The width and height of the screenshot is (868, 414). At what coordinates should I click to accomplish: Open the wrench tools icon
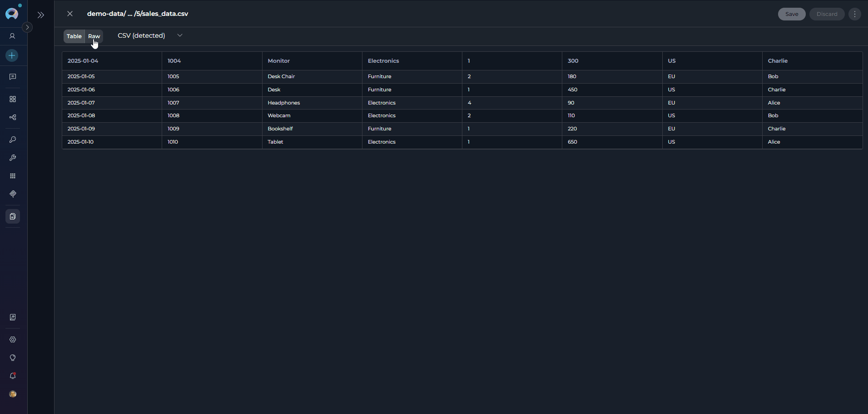pyautogui.click(x=13, y=158)
